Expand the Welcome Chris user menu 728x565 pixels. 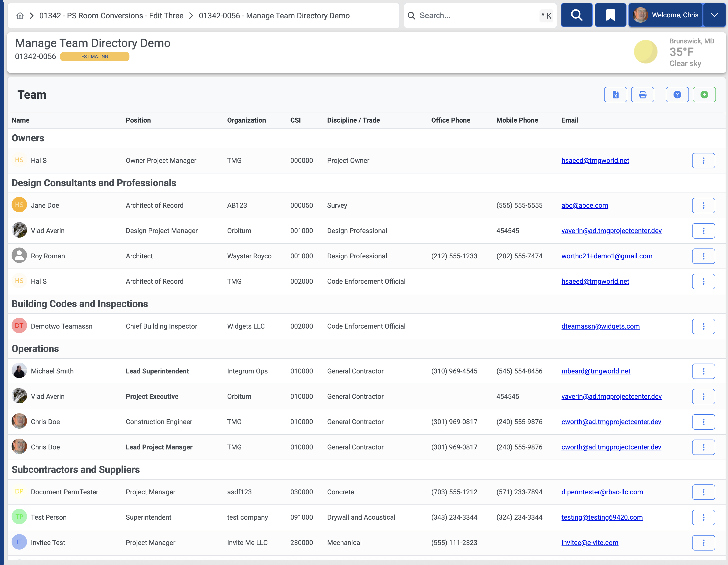coord(714,15)
